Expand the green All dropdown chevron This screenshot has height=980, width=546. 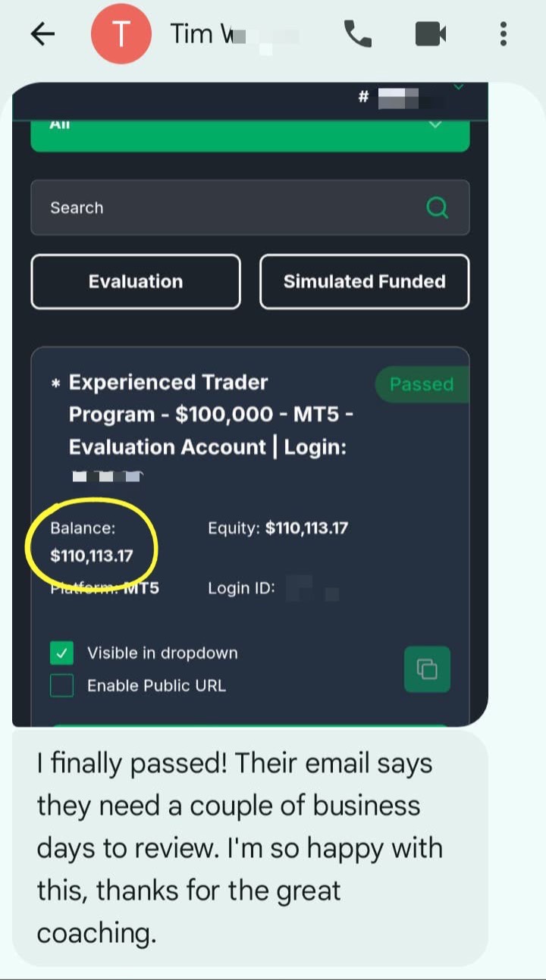pos(435,124)
